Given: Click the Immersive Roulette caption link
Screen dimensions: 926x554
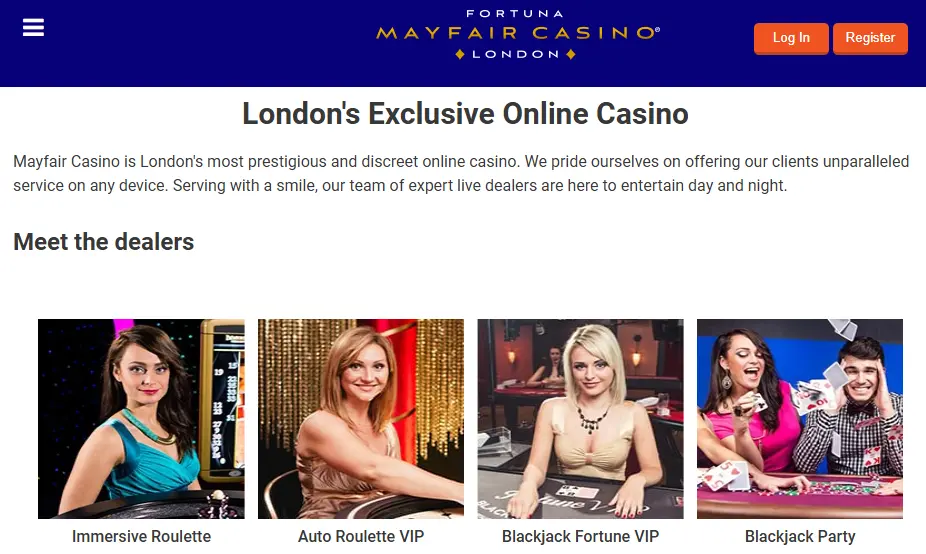Looking at the screenshot, I should point(141,536).
